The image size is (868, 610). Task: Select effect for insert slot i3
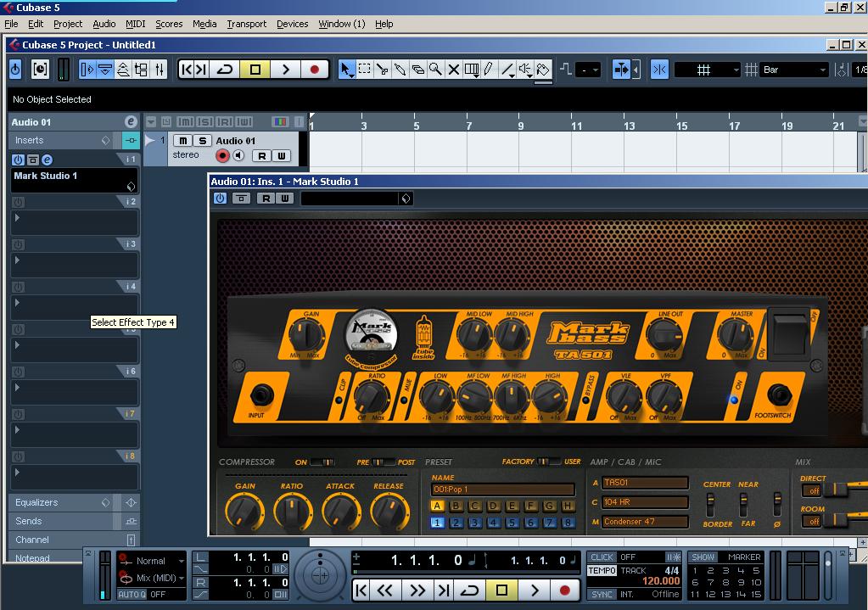point(74,266)
